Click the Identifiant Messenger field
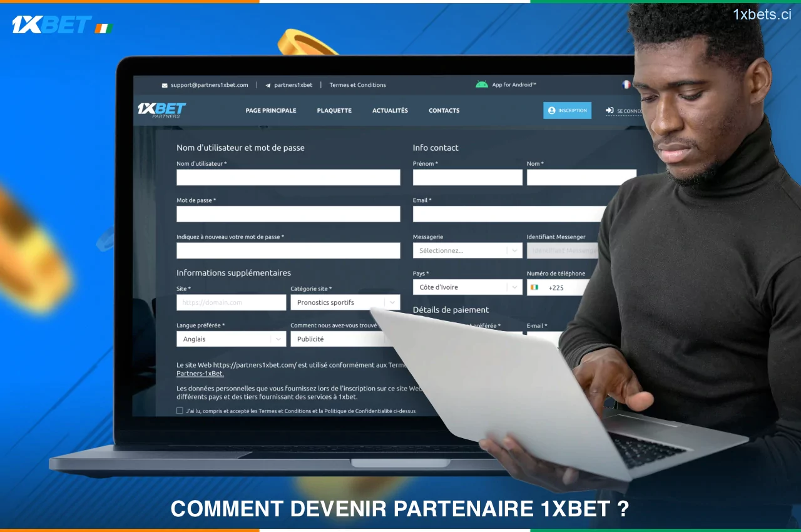The image size is (801, 532). point(563,250)
